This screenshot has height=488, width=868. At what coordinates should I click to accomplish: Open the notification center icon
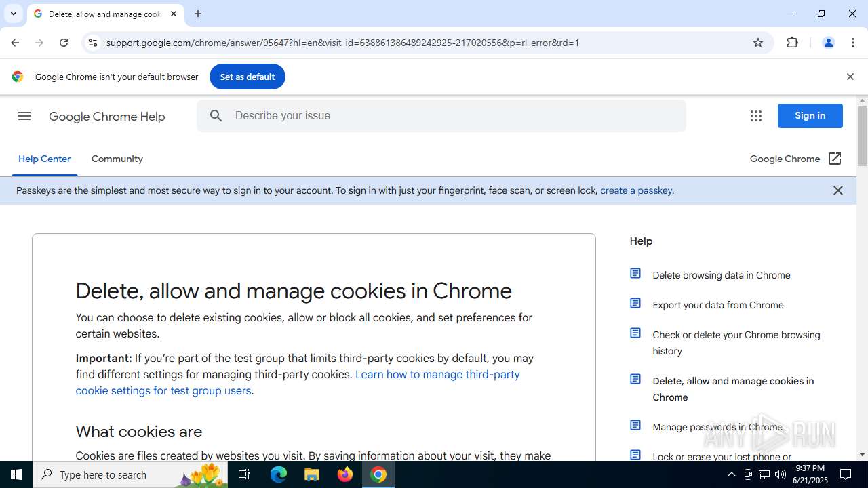(846, 474)
